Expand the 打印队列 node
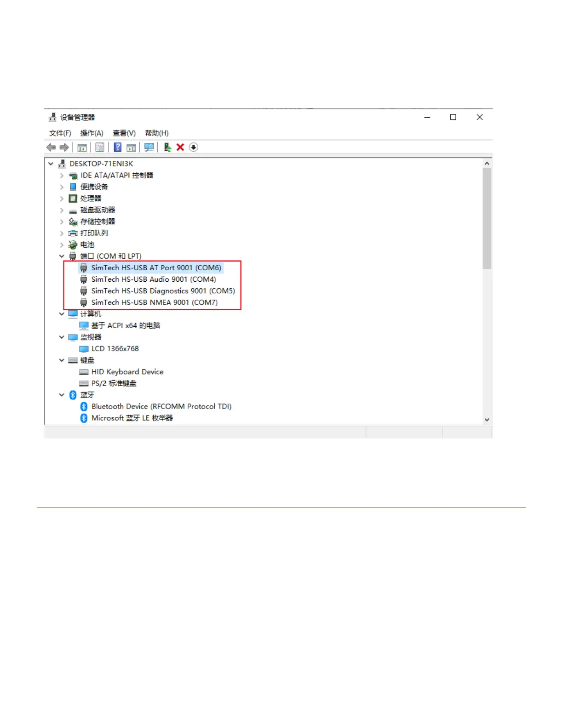 [62, 233]
